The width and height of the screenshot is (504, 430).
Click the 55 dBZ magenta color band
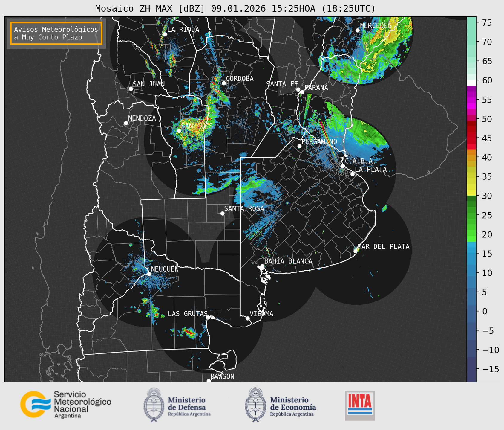471,100
